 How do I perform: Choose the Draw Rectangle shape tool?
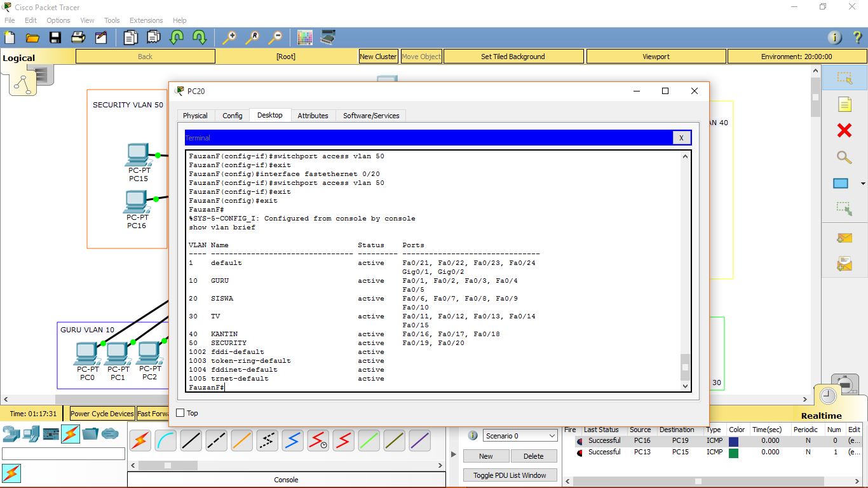(x=840, y=183)
